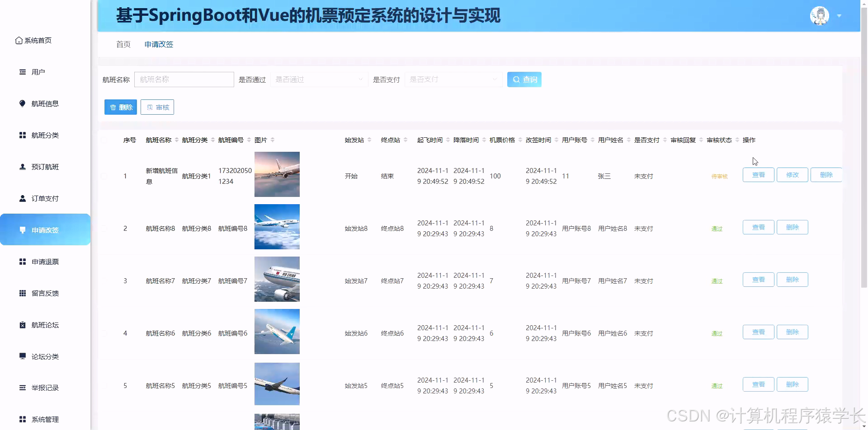Click the trash icon on the 删除 button
868x430 pixels.
point(113,107)
